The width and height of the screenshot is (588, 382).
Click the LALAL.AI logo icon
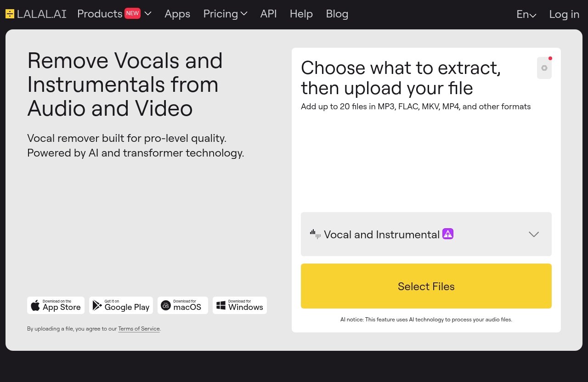pyautogui.click(x=10, y=14)
